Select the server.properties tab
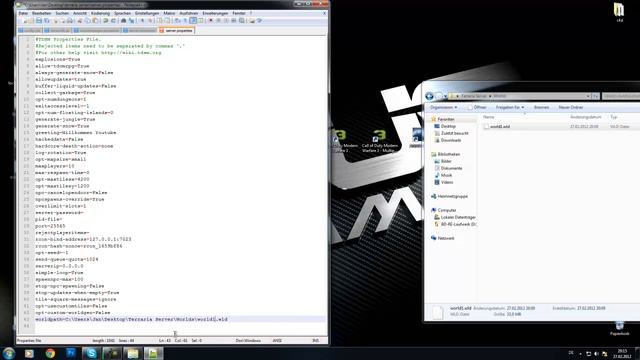 (176, 30)
